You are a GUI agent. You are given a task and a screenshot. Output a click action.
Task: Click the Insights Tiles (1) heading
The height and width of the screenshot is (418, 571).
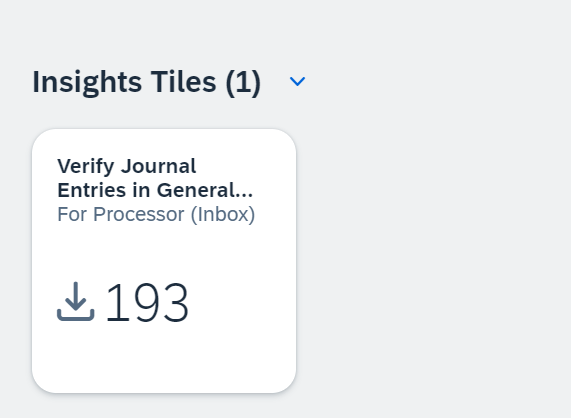click(147, 82)
